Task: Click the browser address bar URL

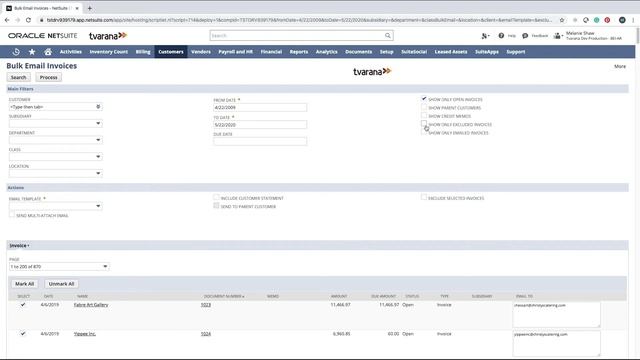Action: point(299,20)
